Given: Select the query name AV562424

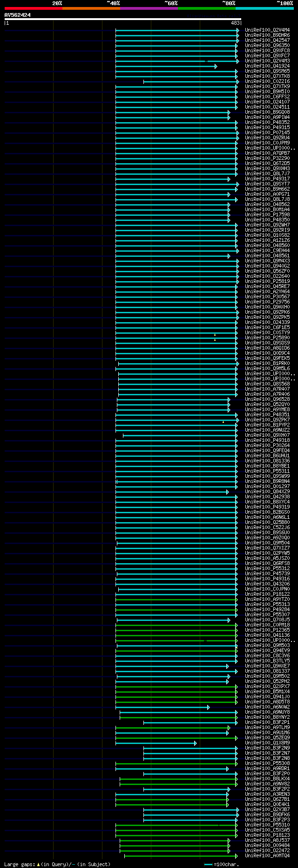Looking at the screenshot, I should (18, 15).
